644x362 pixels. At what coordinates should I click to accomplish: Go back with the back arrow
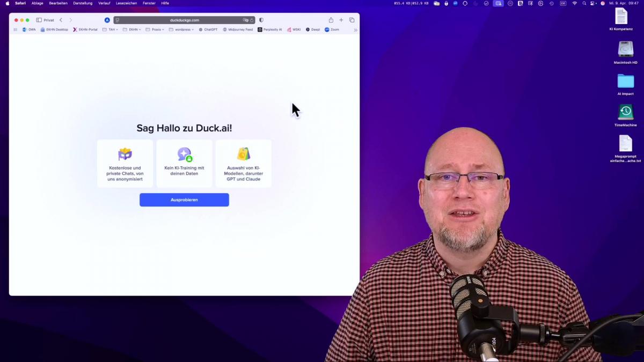[61, 20]
